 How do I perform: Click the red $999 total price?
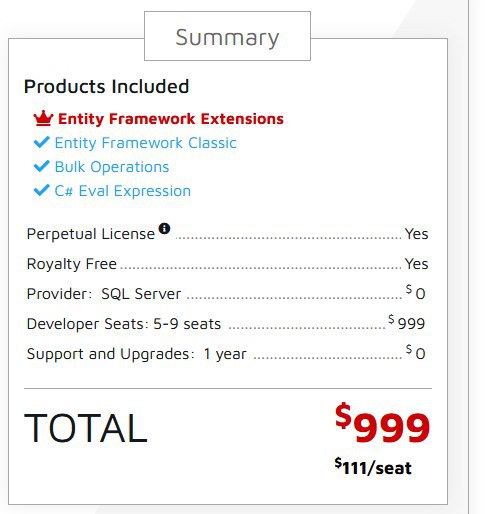click(383, 423)
